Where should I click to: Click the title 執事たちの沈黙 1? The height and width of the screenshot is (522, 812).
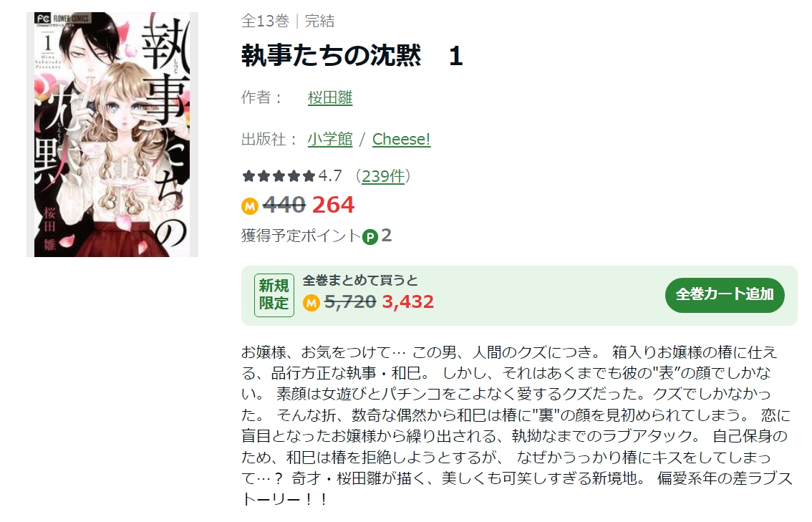(x=352, y=55)
